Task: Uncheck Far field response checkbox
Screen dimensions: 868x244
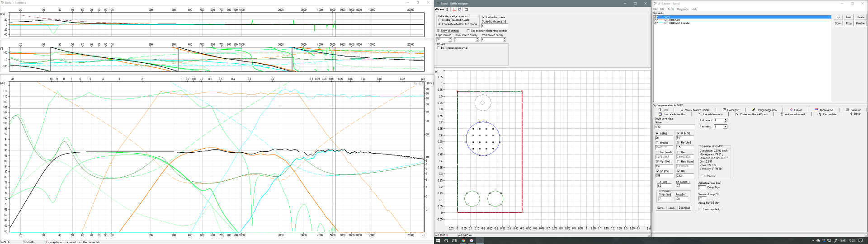Action: 484,17
